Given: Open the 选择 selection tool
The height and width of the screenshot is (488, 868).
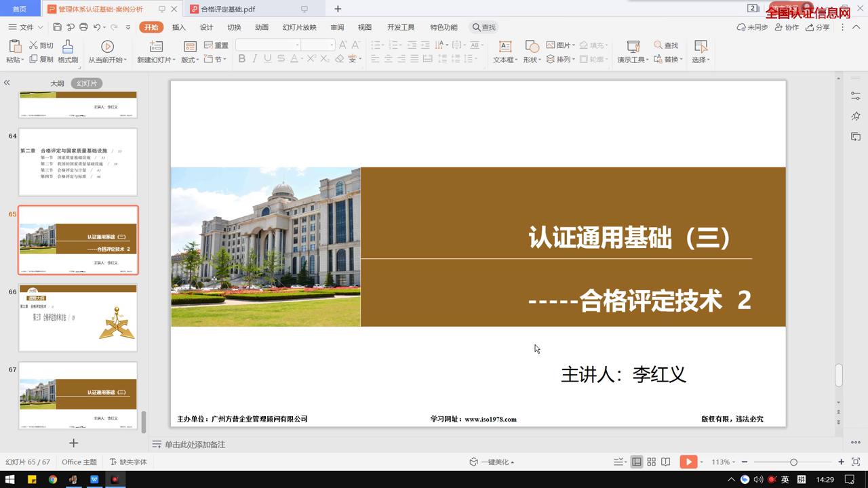Looking at the screenshot, I should pos(701,52).
